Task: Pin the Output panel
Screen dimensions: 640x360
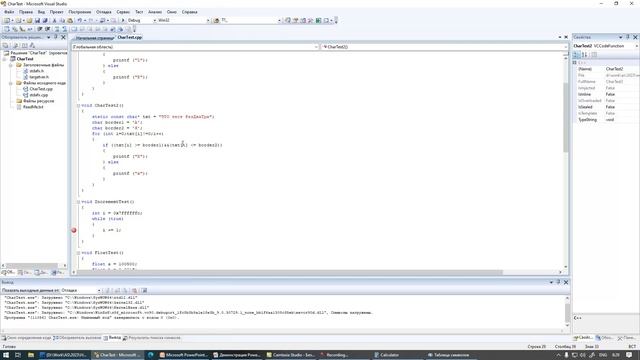Action: tap(558, 282)
